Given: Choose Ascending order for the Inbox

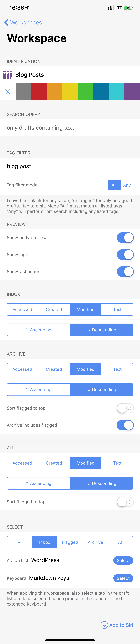Looking at the screenshot, I should click(x=38, y=330).
